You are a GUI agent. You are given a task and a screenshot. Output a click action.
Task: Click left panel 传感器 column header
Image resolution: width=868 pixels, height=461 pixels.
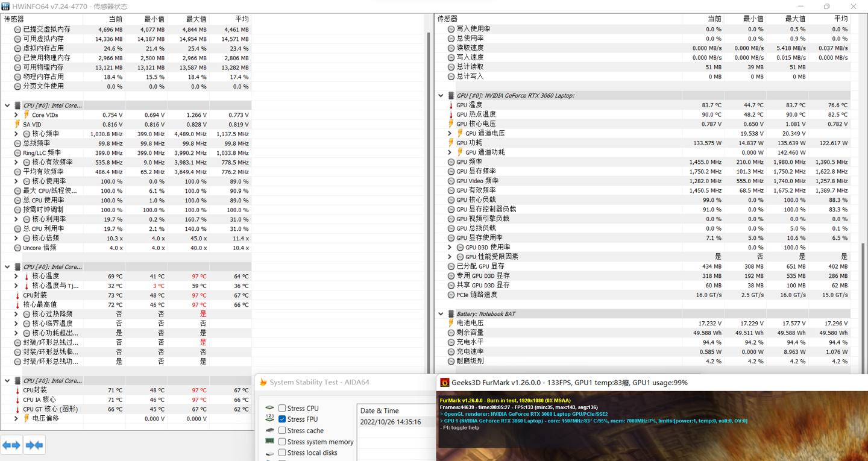click(x=42, y=19)
